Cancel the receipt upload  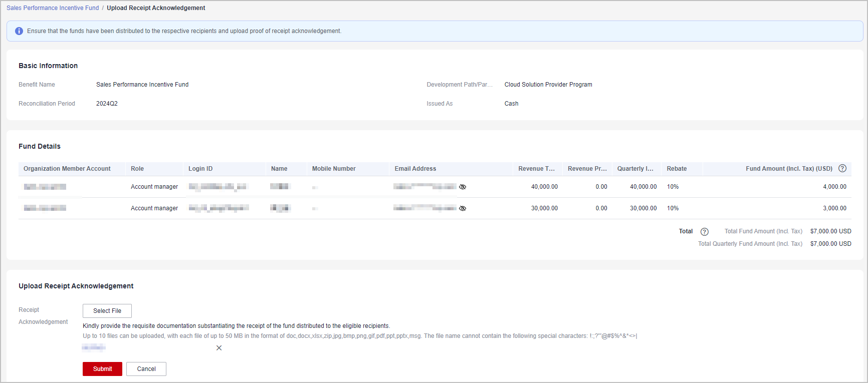(x=146, y=369)
